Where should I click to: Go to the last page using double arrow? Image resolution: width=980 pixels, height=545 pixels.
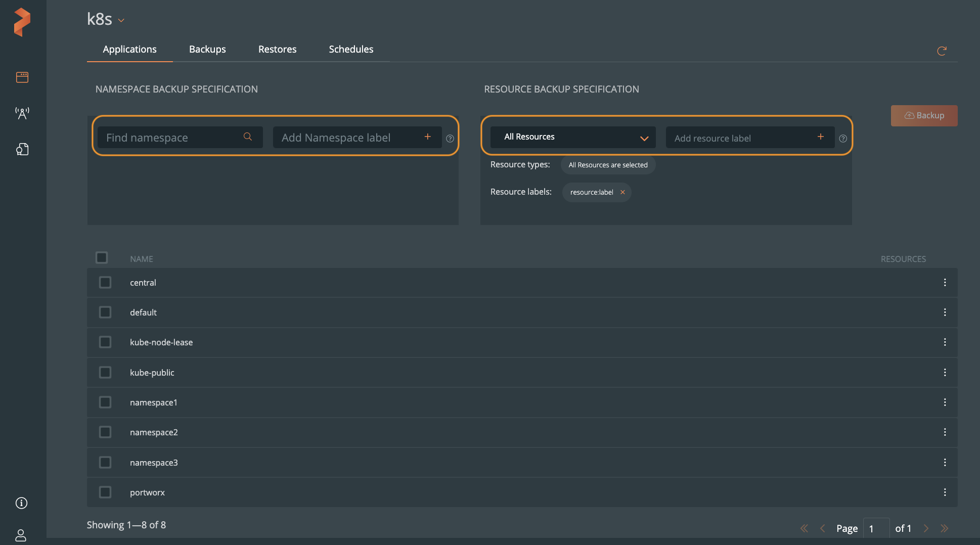point(944,528)
